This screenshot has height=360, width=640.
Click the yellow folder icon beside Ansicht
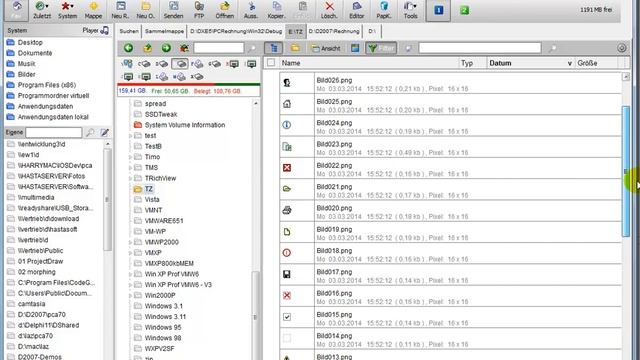[295, 48]
